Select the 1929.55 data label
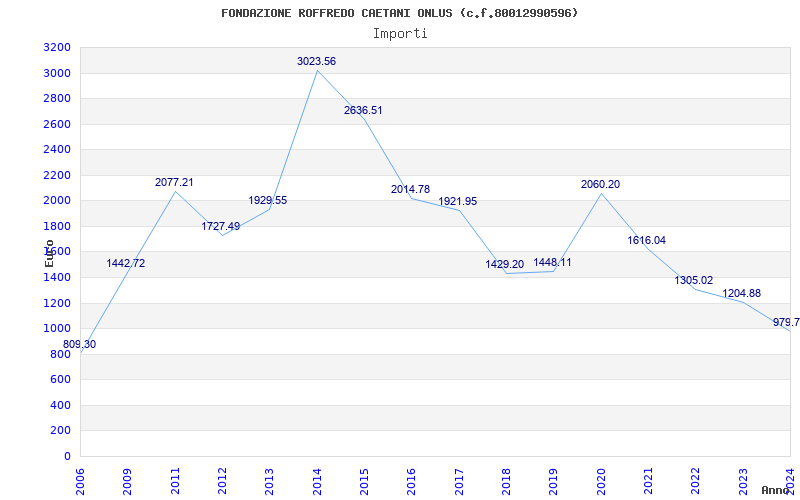Image resolution: width=800 pixels, height=500 pixels. pyautogui.click(x=268, y=201)
